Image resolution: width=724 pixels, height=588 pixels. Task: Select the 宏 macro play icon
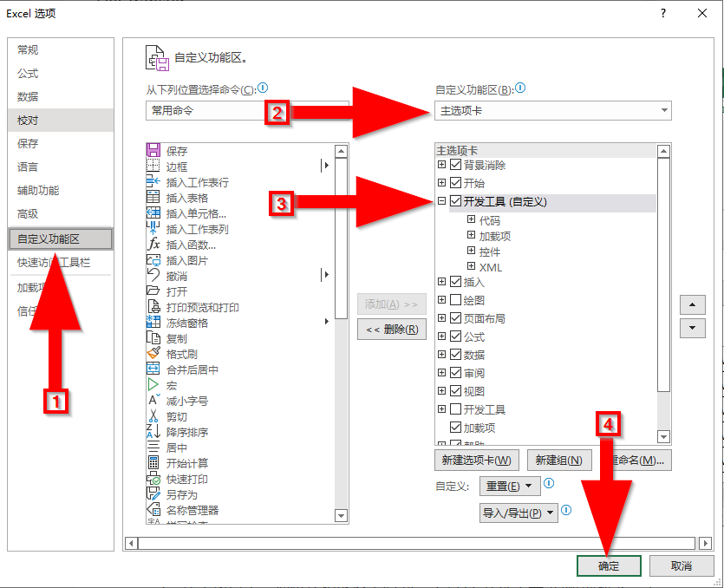tap(153, 384)
